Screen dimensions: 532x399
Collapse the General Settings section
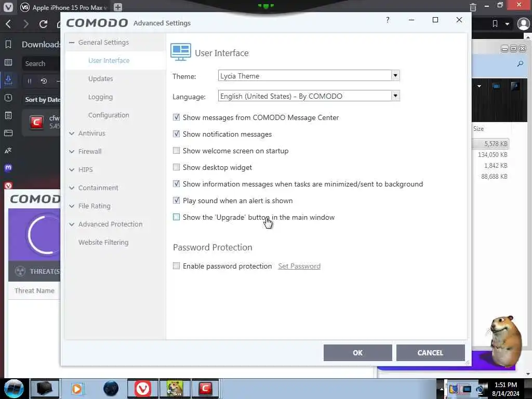(72, 43)
